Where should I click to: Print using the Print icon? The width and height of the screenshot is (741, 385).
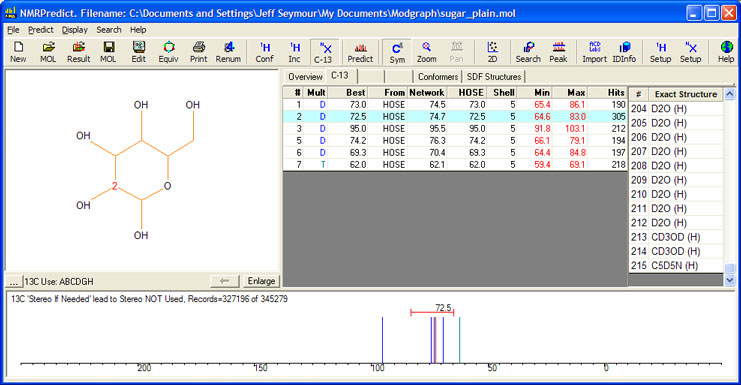click(x=198, y=52)
